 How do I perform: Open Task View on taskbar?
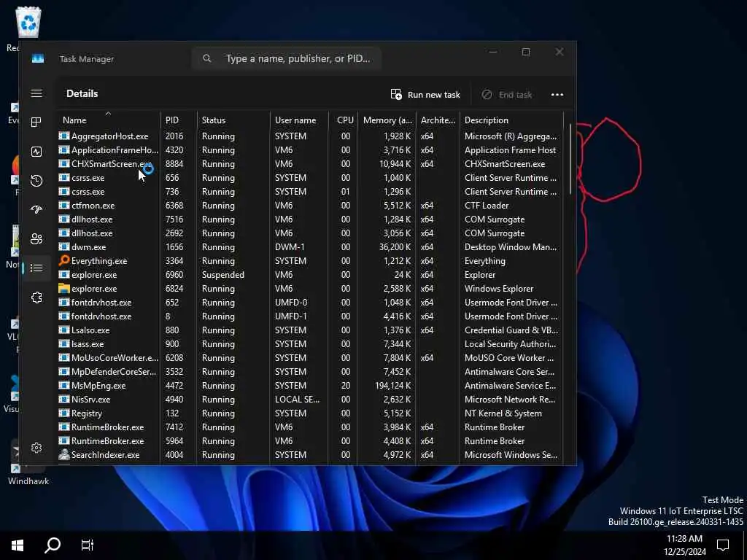(88, 545)
